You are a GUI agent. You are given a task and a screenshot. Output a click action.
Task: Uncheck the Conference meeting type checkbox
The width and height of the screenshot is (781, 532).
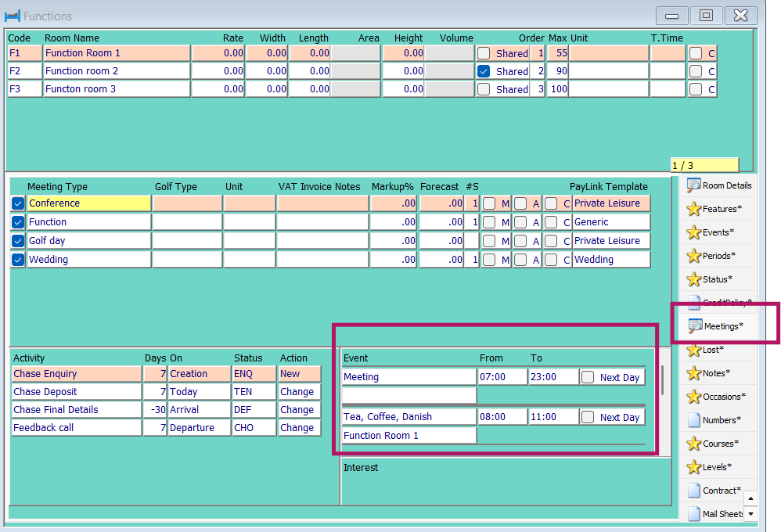pos(18,203)
